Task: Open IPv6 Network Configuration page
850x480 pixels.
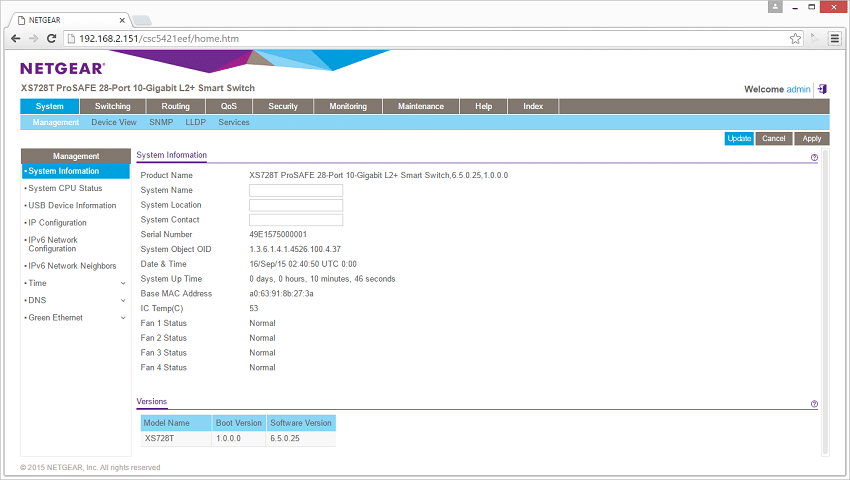Action: pos(53,244)
